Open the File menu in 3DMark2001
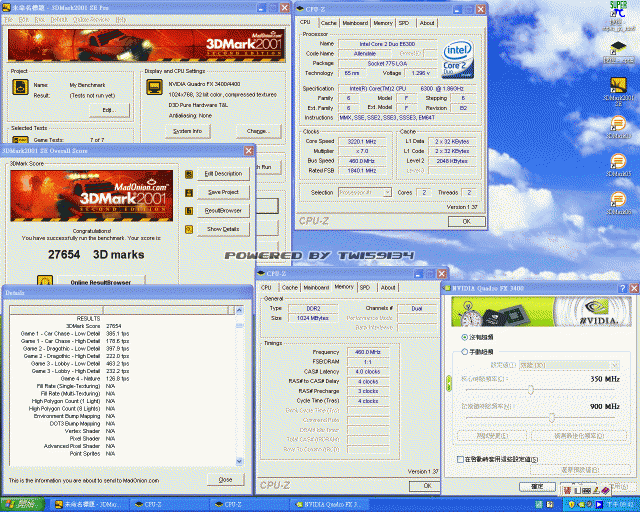This screenshot has height=512, width=640. [9, 20]
